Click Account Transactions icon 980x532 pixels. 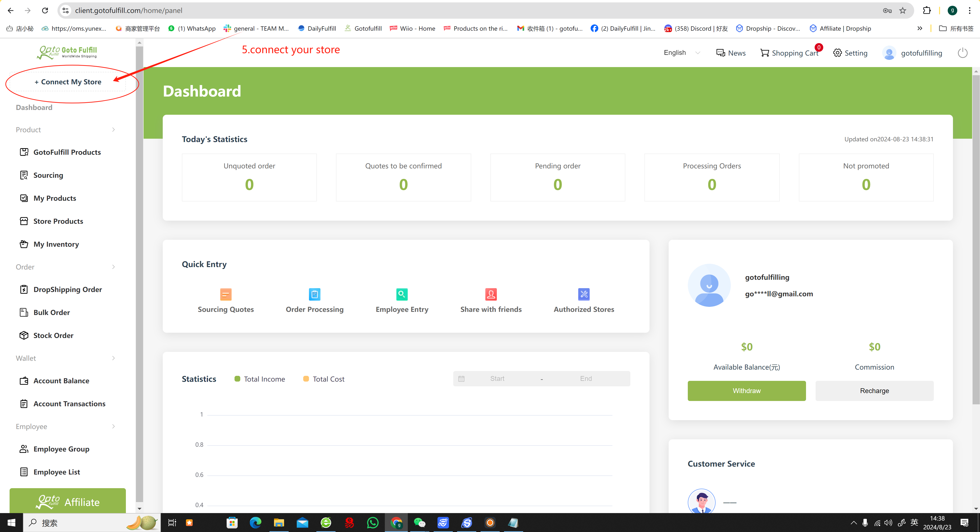coord(24,404)
